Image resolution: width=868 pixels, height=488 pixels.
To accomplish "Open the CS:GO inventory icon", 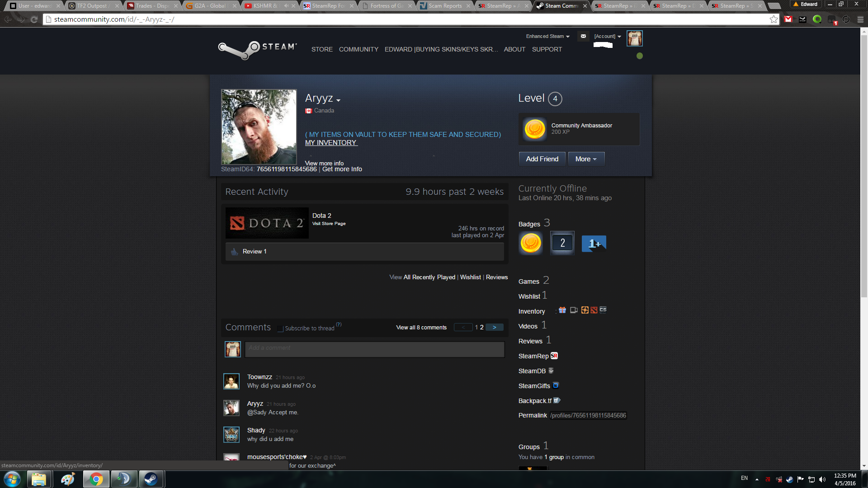I will click(x=603, y=310).
